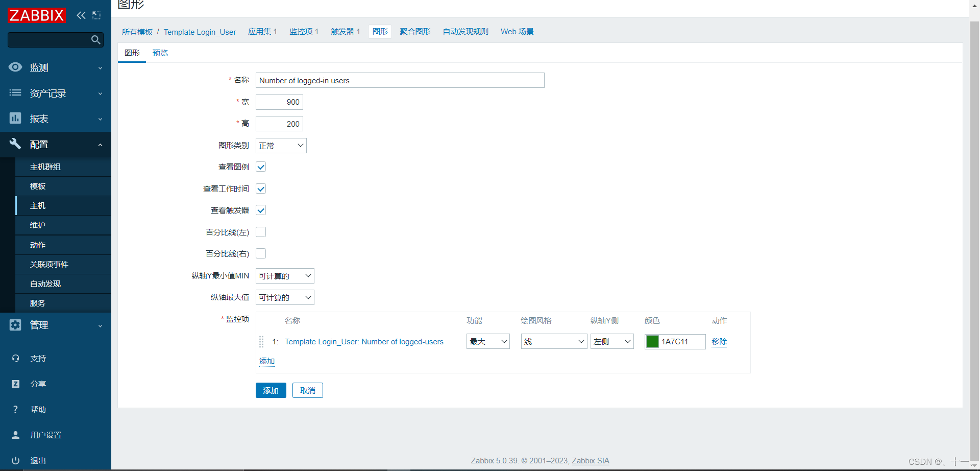
Task: Open the 应用集 1 tab
Action: coord(262,31)
